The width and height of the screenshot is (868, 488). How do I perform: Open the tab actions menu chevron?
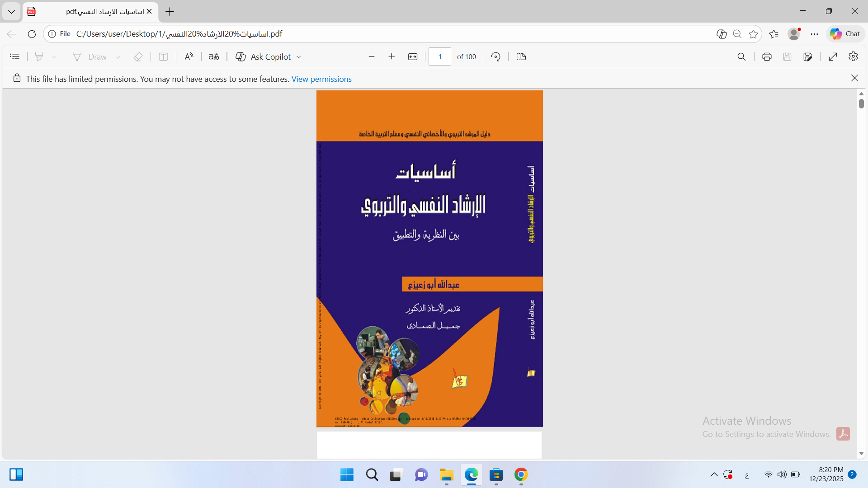[x=11, y=11]
